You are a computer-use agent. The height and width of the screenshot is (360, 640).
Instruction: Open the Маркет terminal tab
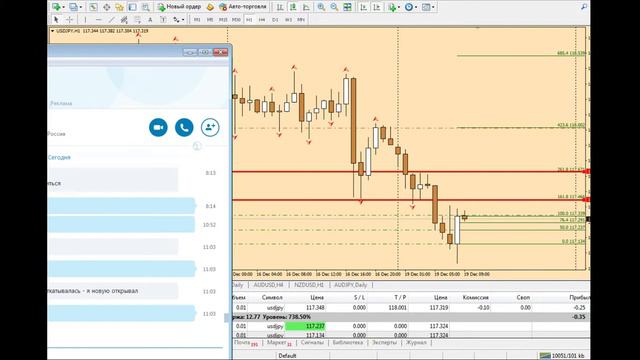point(279,343)
